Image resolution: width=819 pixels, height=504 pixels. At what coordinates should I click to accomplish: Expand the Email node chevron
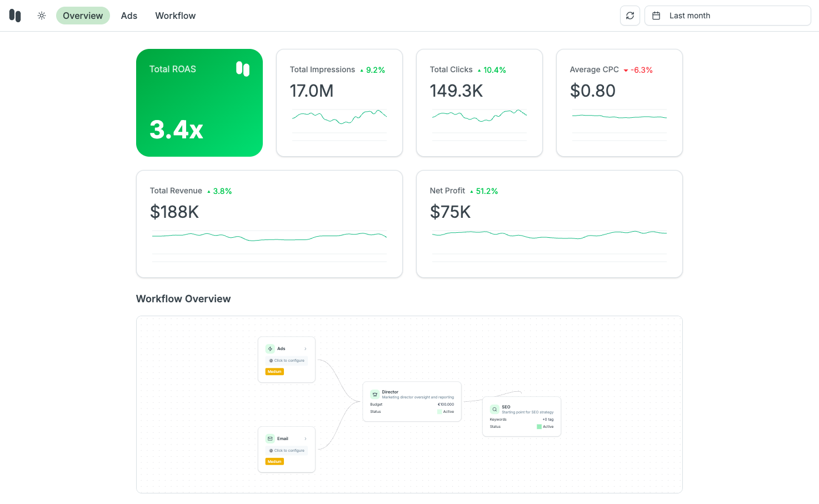click(x=306, y=439)
